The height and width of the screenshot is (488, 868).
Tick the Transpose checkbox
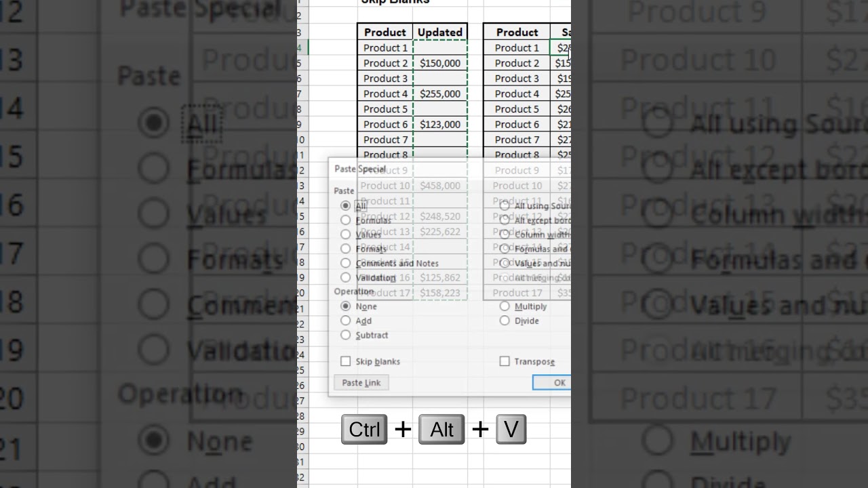(505, 361)
